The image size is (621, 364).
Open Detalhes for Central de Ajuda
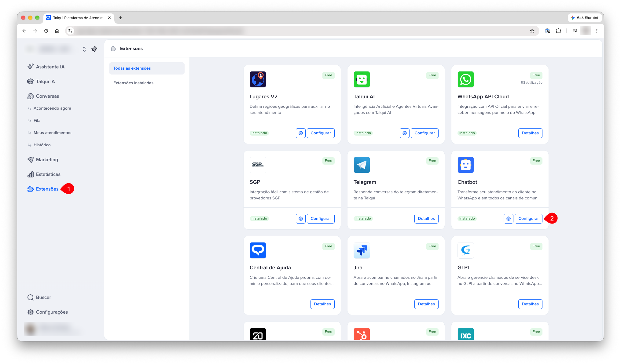322,304
